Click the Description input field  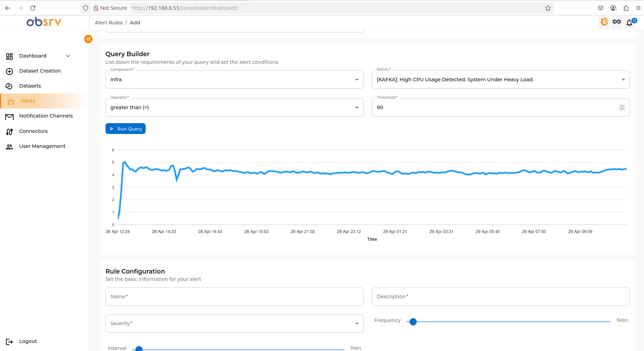pos(501,297)
